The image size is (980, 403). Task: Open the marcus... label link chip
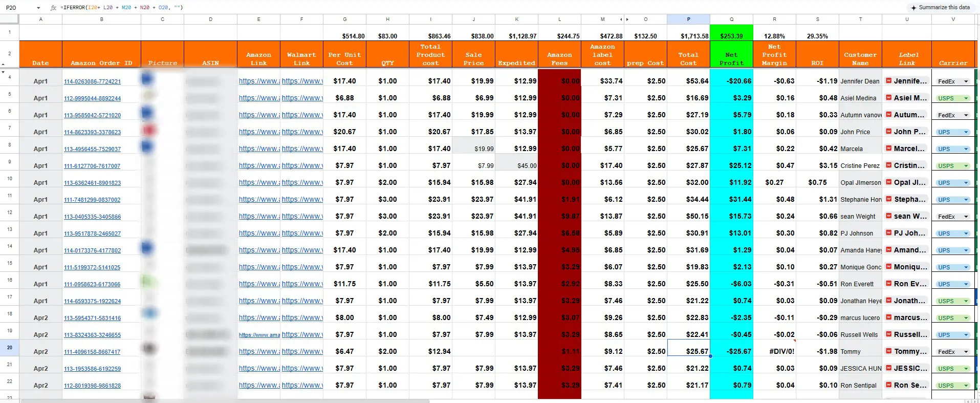coord(906,317)
